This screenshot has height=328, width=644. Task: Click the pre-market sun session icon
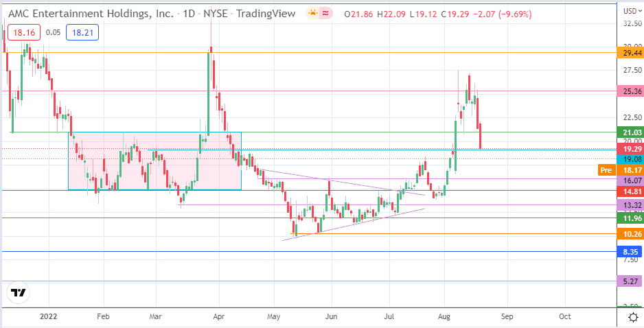(x=313, y=14)
